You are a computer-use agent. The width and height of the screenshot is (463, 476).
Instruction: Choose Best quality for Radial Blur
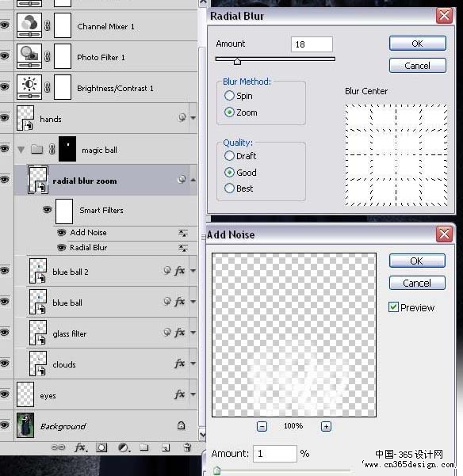click(x=229, y=188)
